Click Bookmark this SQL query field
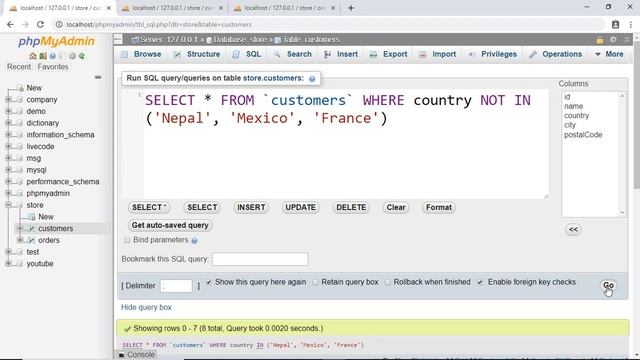640x360 pixels. pos(260,259)
